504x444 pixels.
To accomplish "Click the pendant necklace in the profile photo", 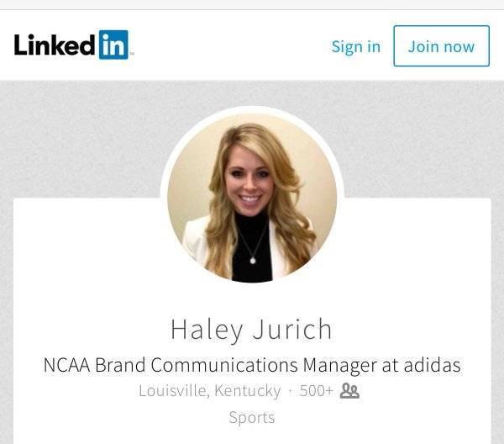I will [253, 260].
